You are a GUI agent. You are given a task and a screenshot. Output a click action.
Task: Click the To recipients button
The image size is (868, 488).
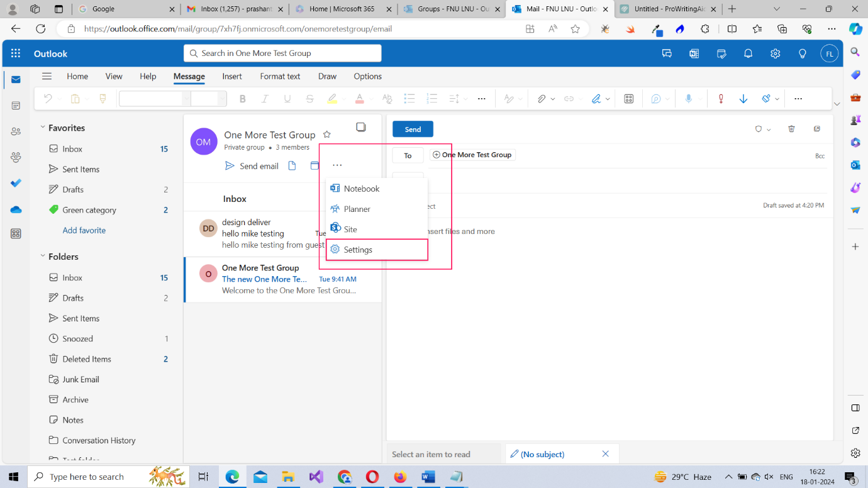pyautogui.click(x=408, y=155)
